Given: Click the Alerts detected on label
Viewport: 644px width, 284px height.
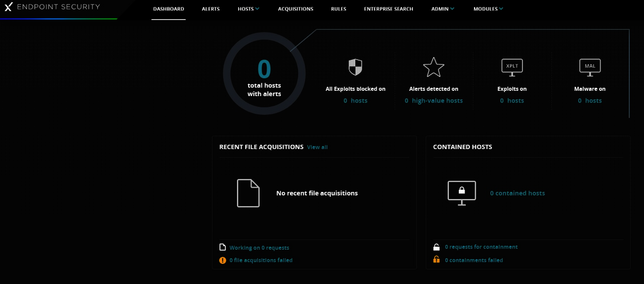Looking at the screenshot, I should [x=434, y=88].
